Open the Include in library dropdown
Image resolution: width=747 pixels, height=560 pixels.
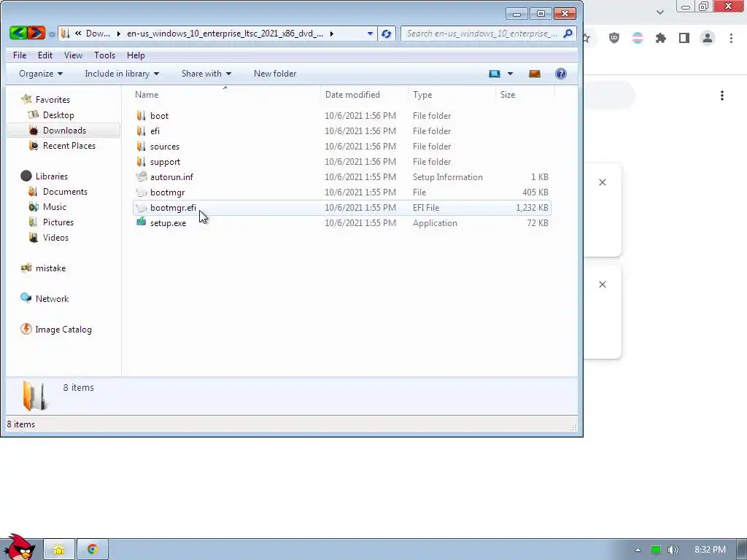click(122, 74)
